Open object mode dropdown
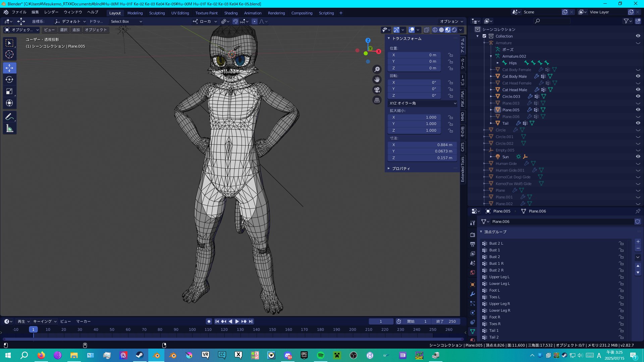Viewport: 644px width, 362px height. (x=21, y=30)
